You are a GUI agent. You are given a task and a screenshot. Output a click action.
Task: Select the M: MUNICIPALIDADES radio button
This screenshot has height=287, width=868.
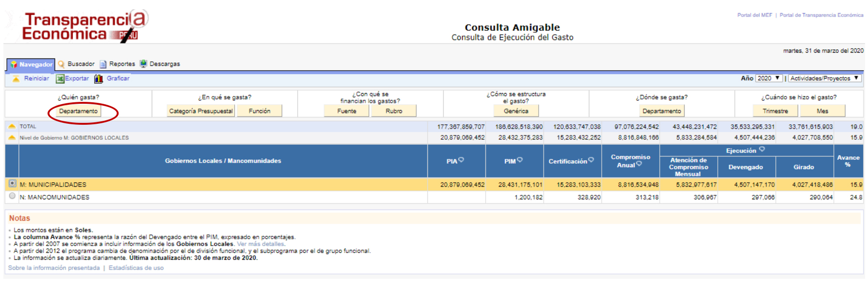(x=12, y=184)
